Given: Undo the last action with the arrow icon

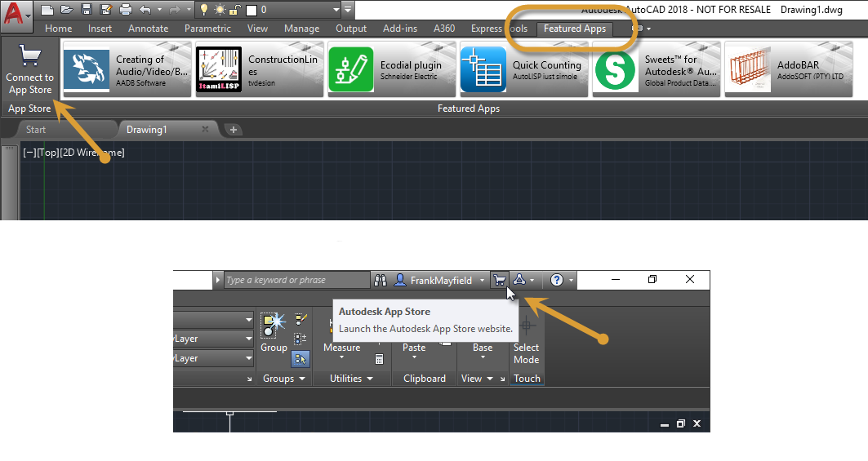Looking at the screenshot, I should (x=145, y=10).
